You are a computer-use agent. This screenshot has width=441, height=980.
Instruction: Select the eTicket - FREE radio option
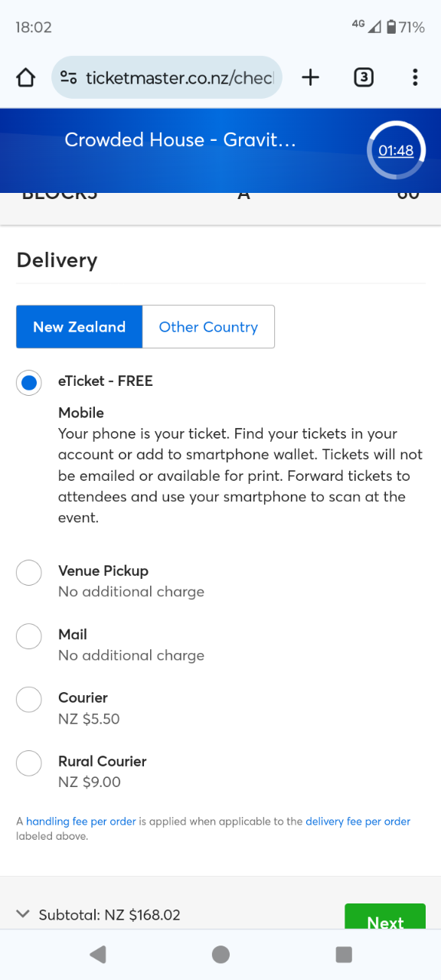[29, 382]
